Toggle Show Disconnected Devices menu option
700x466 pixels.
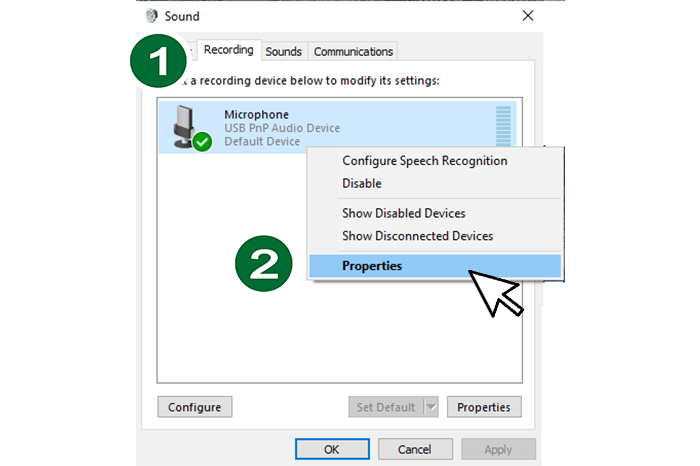click(x=417, y=236)
